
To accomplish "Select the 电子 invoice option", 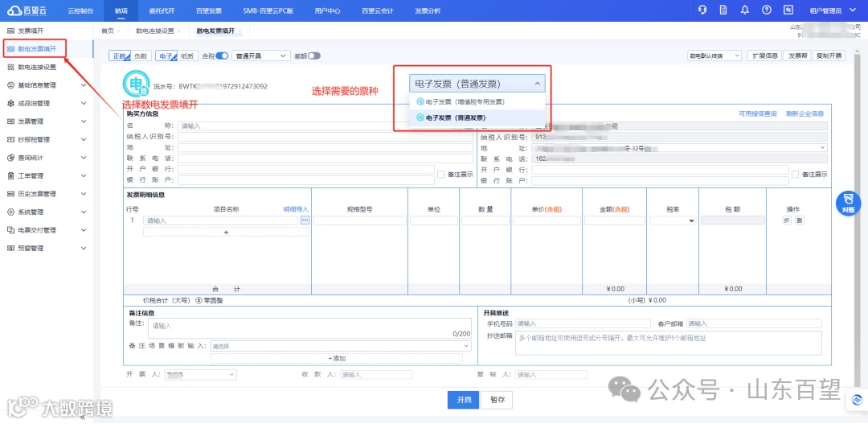I will (166, 56).
